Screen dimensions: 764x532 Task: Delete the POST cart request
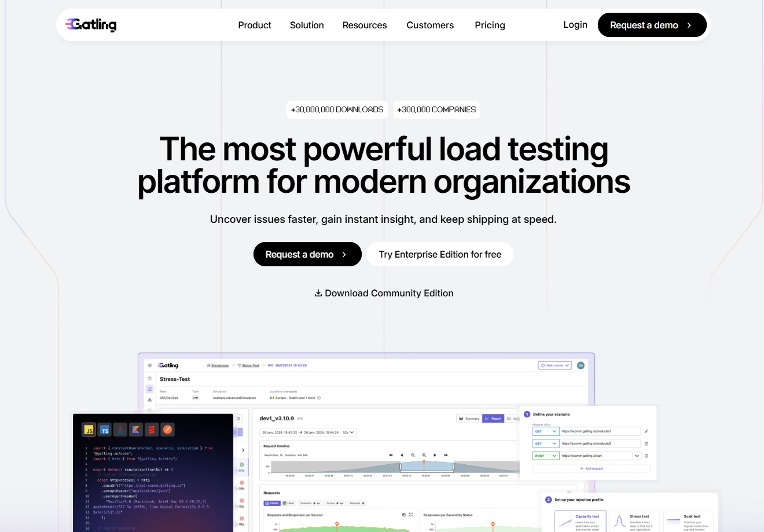coord(647,456)
